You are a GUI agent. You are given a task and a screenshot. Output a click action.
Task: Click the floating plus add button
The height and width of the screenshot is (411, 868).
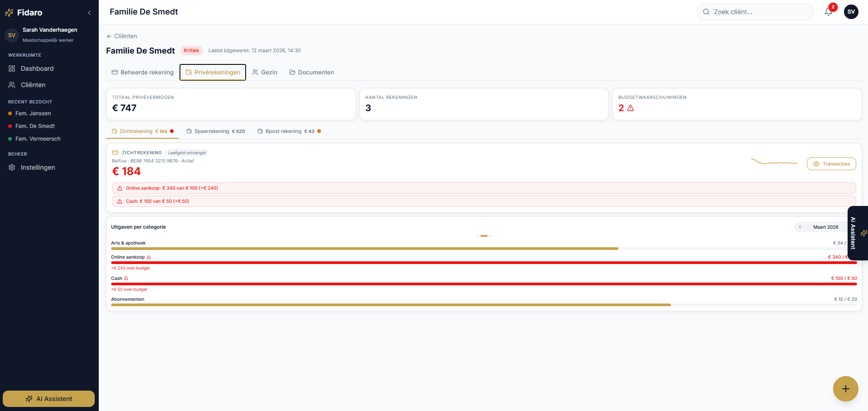coord(845,389)
